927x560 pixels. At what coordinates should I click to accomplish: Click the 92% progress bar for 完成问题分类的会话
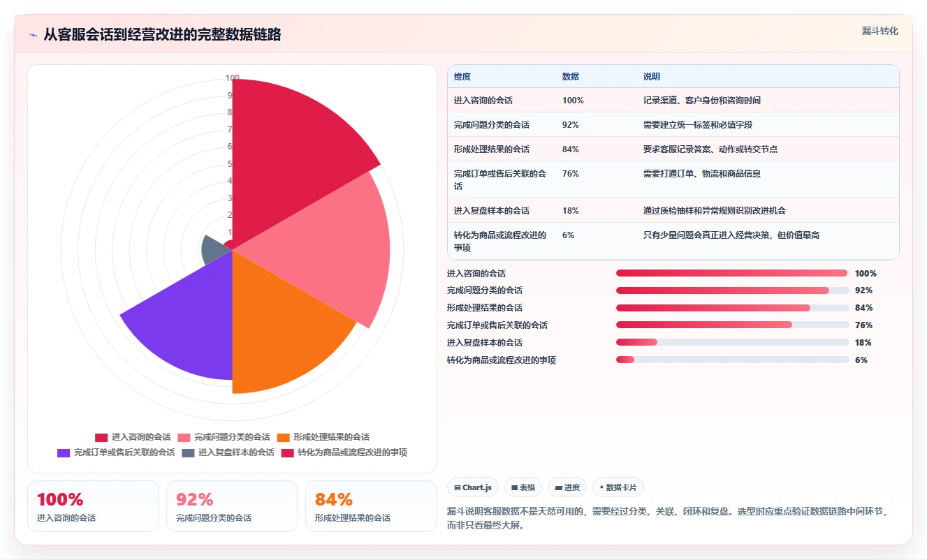733,290
